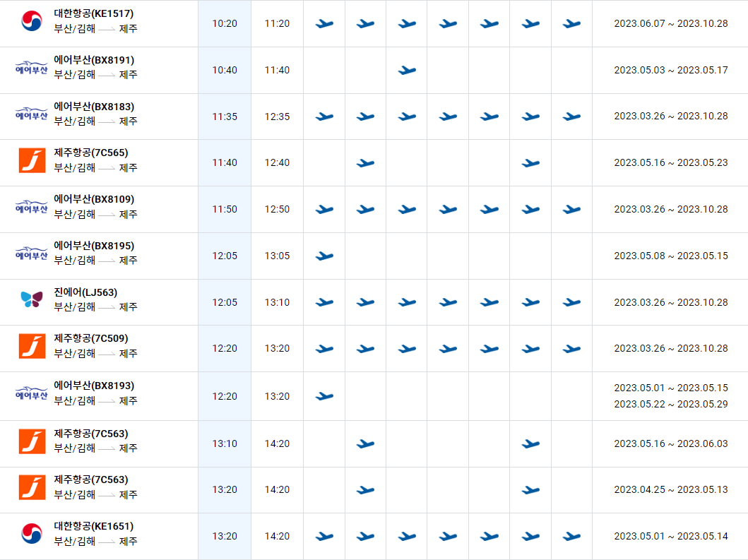Click the 11:35 departure time
Screen dimensions: 748x560
pyautogui.click(x=225, y=117)
